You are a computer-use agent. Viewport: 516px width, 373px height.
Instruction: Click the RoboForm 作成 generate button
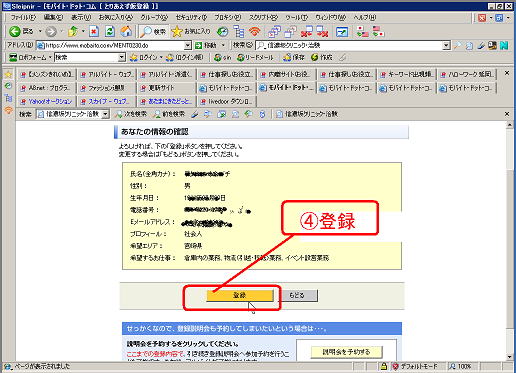click(322, 57)
